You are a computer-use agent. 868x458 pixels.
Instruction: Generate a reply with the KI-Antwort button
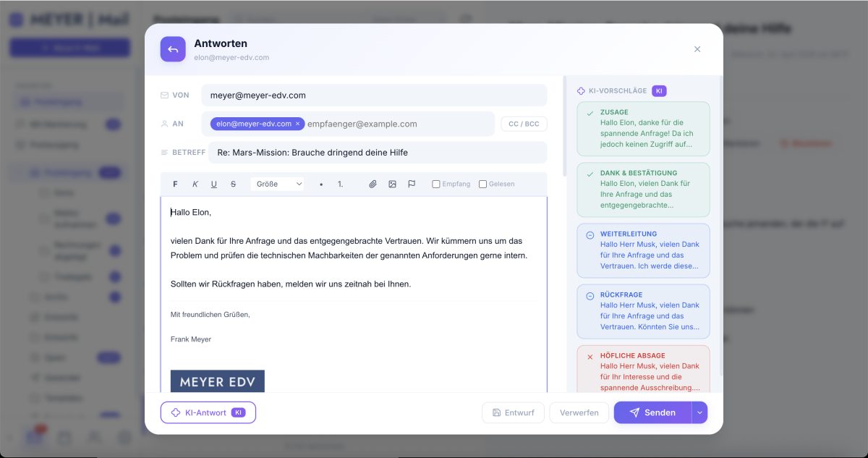208,412
